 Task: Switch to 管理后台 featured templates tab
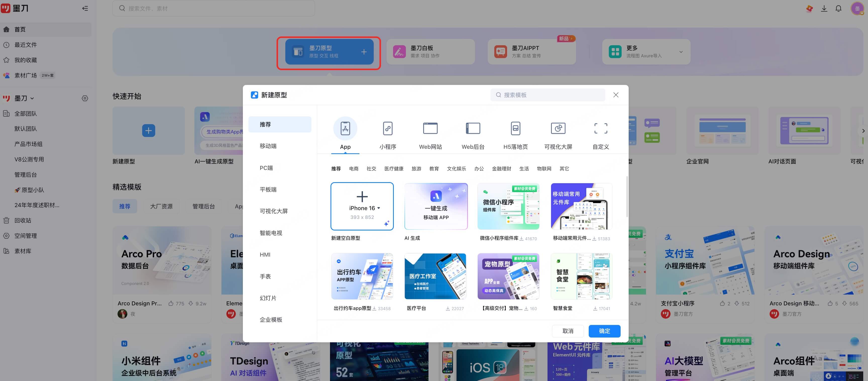[x=203, y=206]
